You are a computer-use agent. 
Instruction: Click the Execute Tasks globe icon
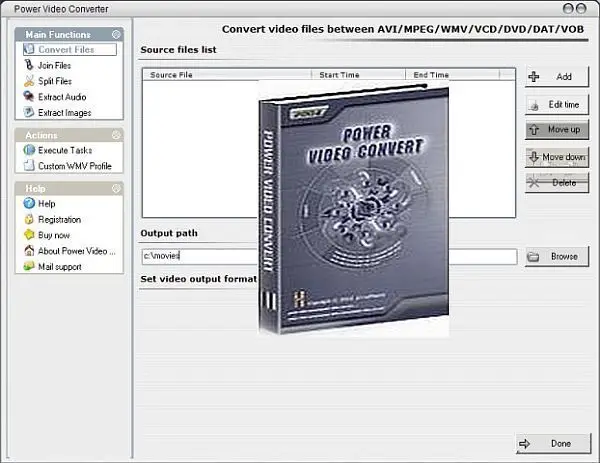(29, 150)
